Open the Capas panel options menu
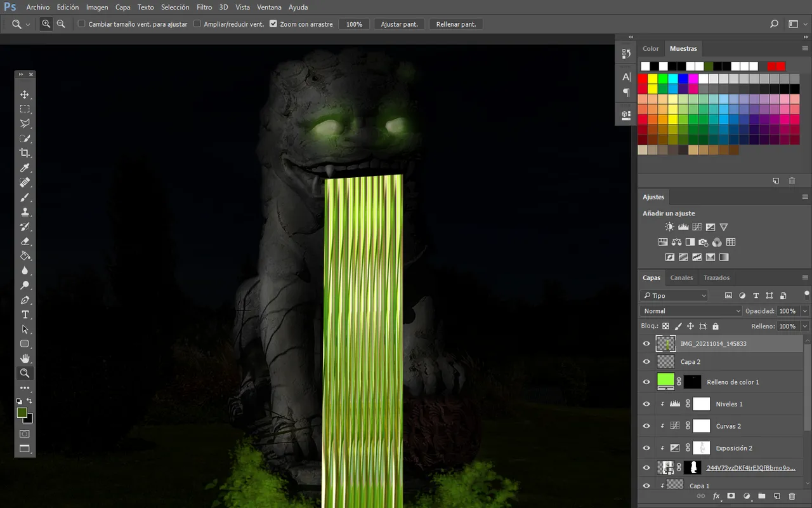Viewport: 812px width, 508px height. point(805,278)
